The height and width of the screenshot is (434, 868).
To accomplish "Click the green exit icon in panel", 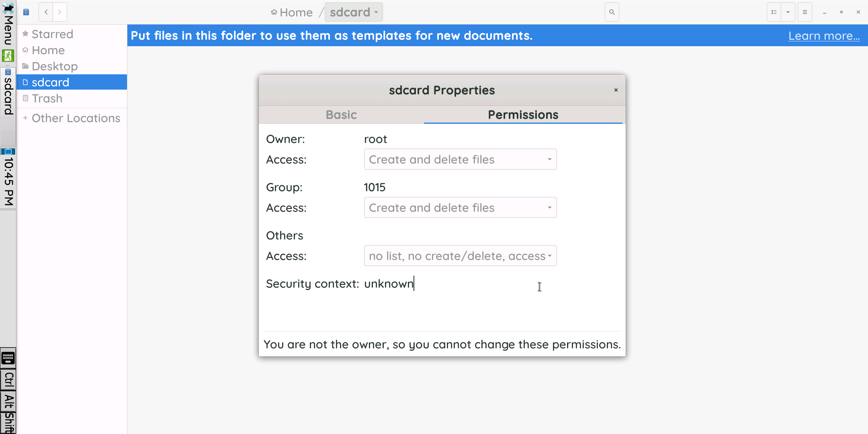I will 8,55.
